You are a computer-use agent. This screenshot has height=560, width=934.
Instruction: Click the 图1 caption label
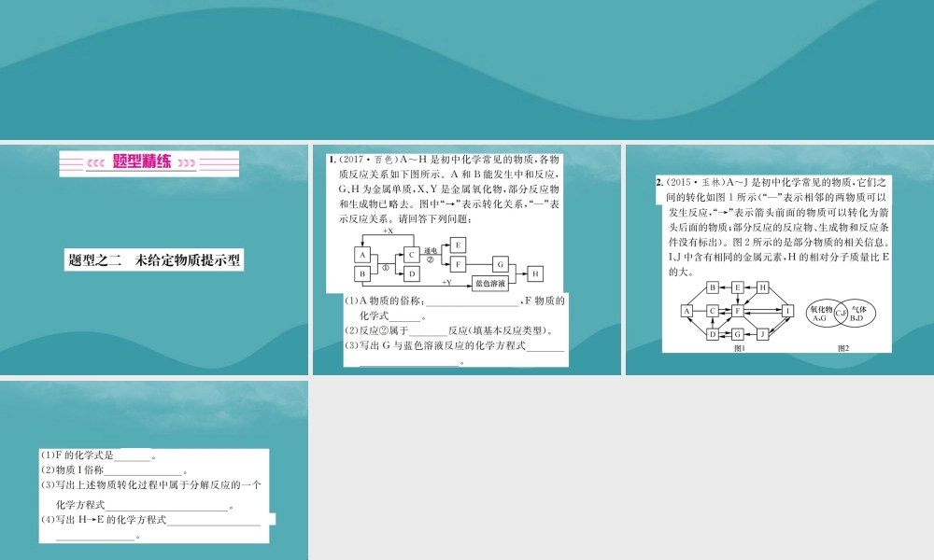[x=739, y=349]
